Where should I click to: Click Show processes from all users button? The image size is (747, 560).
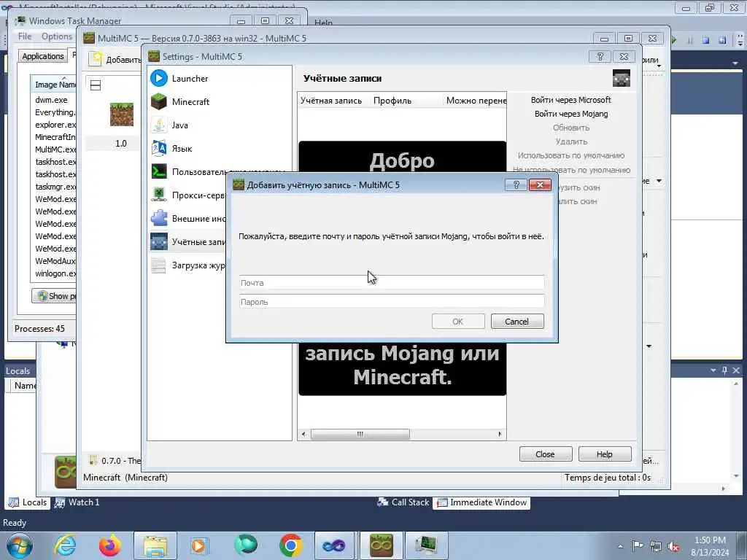tap(55, 296)
